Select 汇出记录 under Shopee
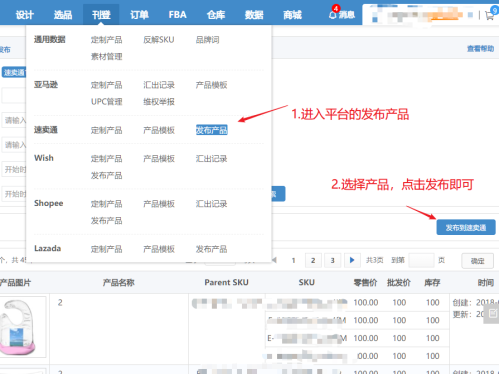This screenshot has width=499, height=374. (x=211, y=204)
